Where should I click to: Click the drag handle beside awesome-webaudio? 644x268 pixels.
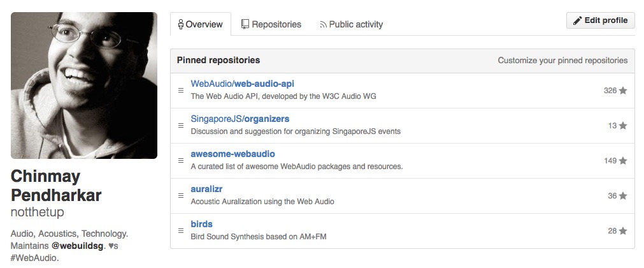click(x=181, y=161)
